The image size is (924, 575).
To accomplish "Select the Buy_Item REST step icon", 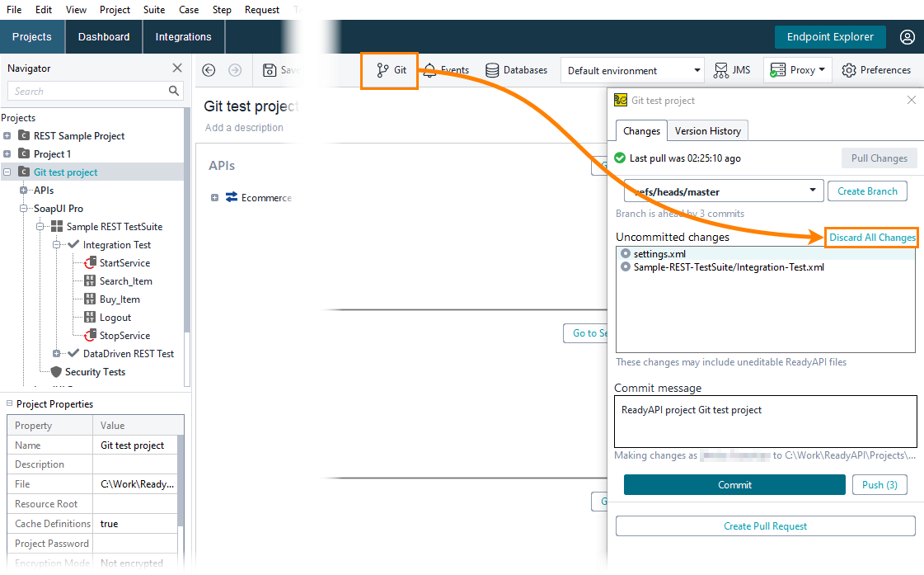I will coord(90,299).
